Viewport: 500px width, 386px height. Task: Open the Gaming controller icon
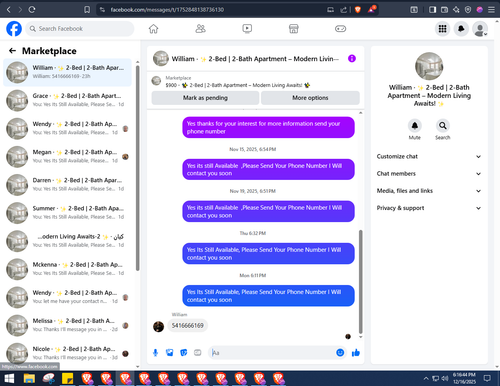click(340, 29)
